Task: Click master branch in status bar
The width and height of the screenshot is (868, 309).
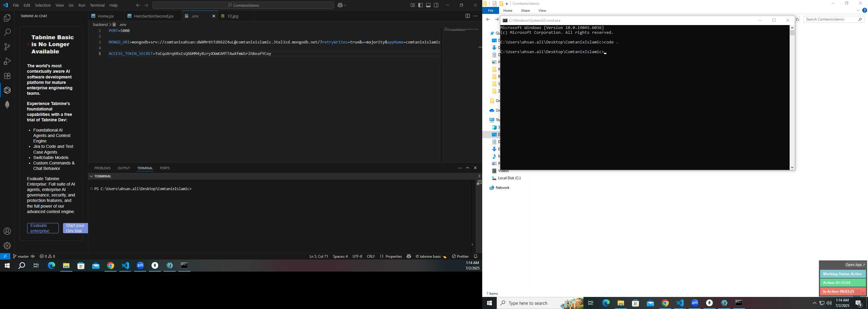Action: click(24, 256)
